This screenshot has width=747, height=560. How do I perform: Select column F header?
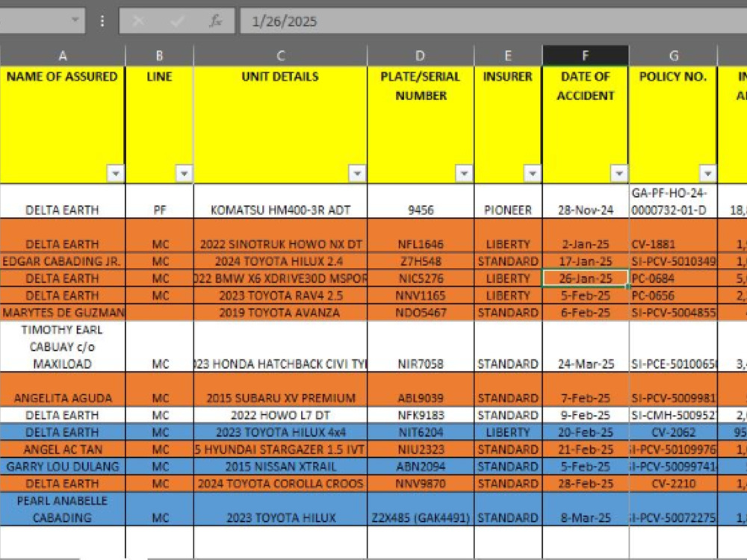(586, 56)
